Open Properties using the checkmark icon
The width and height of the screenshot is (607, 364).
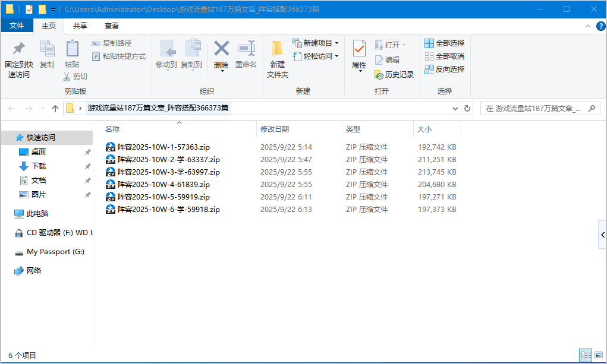click(x=359, y=49)
